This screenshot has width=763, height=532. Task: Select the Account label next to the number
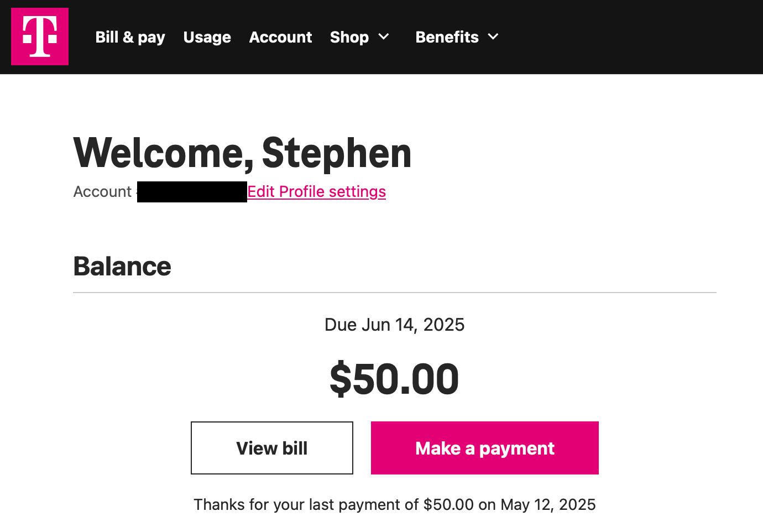pos(103,191)
